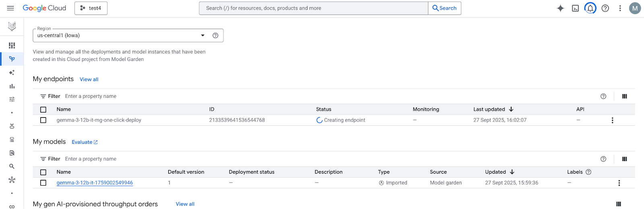The height and width of the screenshot is (209, 644).
Task: Expand the Region dropdown
Action: coord(202,35)
